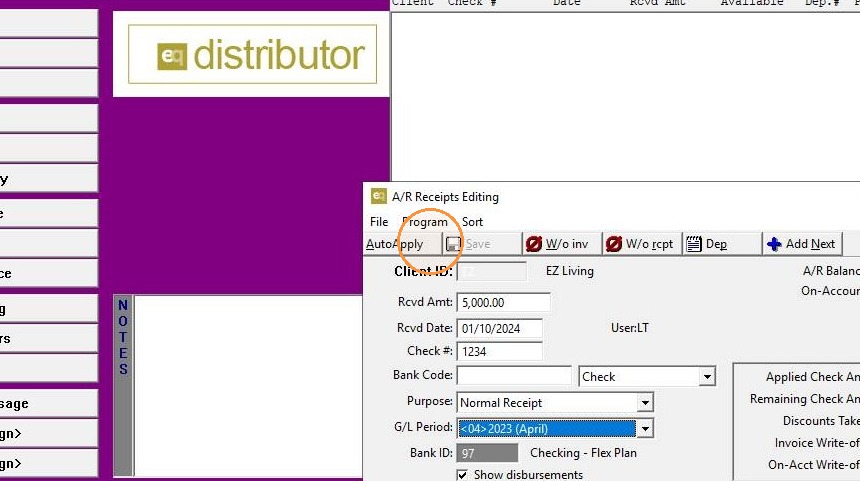Screen dimensions: 860x481
Task: Click the Rcvd Amt field showing 5,000.00
Action: pyautogui.click(x=503, y=303)
